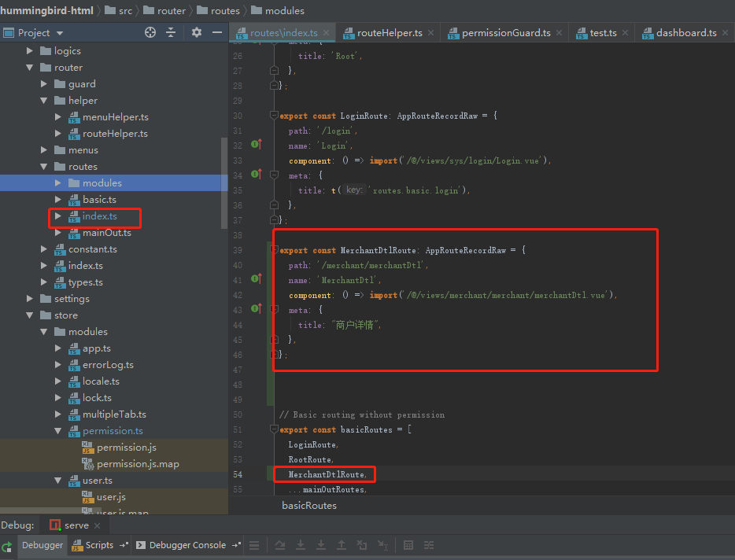Click gutter implement marker on line 32

coord(256,145)
